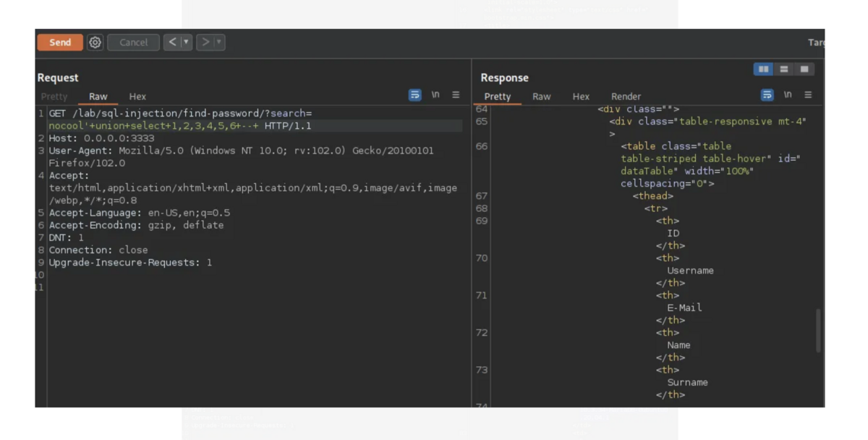Screen dimensions: 868x440
Task: Choose top-bottom stacked layout icon
Action: pos(783,69)
